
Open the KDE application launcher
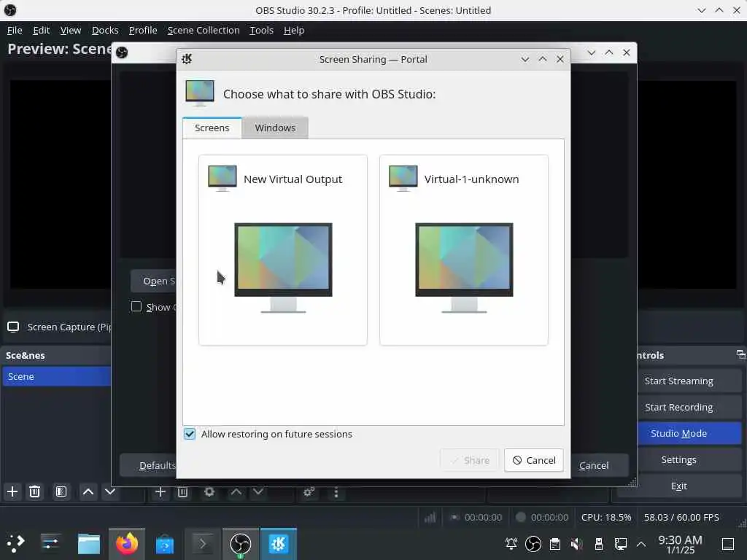(x=15, y=543)
